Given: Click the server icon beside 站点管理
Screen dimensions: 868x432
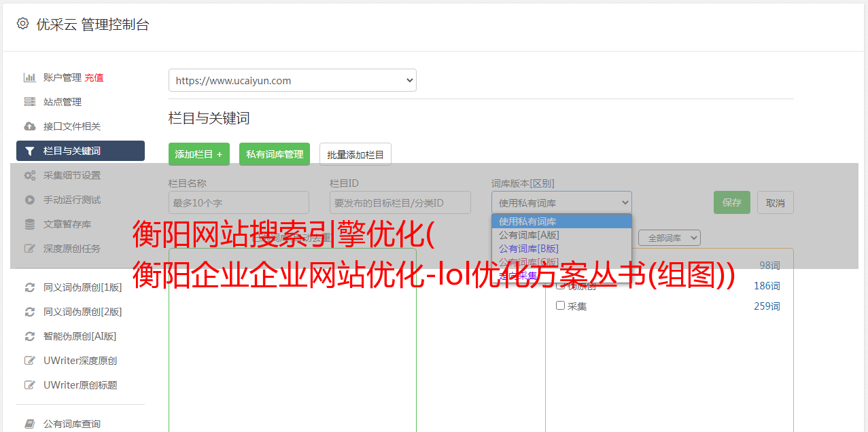Looking at the screenshot, I should (30, 102).
